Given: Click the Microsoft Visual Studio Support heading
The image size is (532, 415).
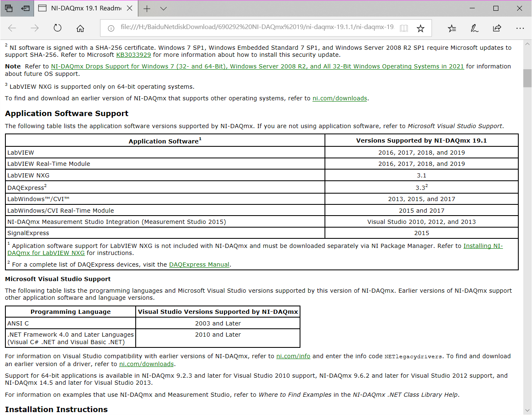Looking at the screenshot, I should pyautogui.click(x=58, y=279).
